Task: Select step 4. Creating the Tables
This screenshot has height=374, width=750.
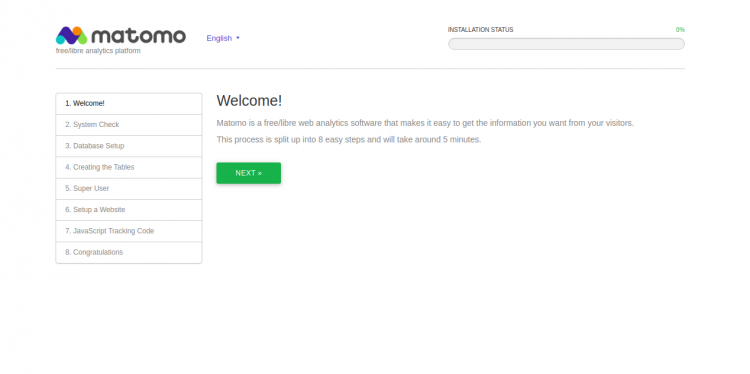Action: 129,167
